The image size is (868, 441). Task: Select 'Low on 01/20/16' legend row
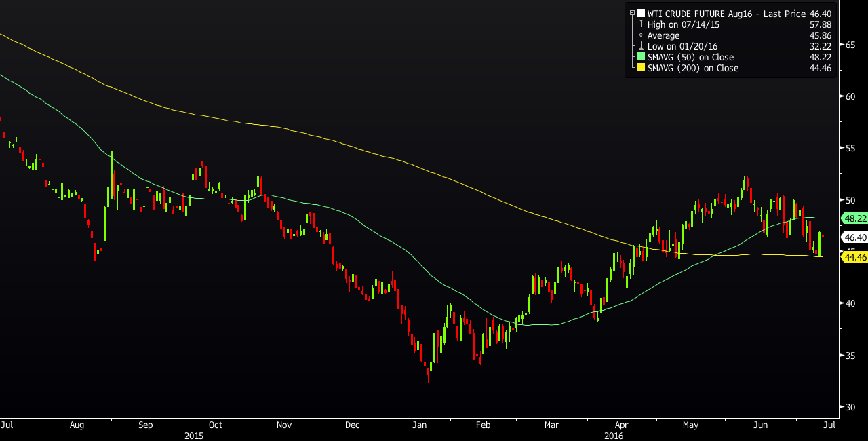683,46
